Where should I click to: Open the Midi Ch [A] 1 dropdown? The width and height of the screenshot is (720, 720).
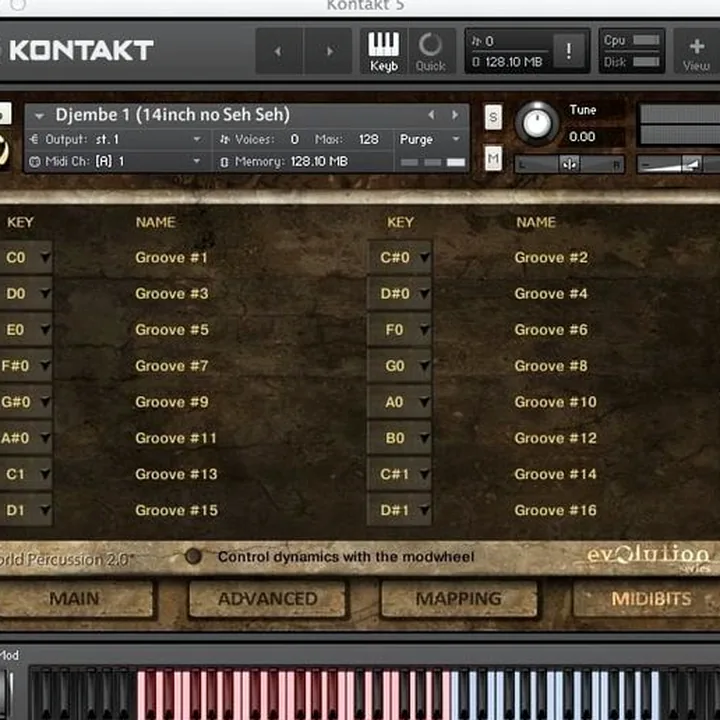pyautogui.click(x=117, y=161)
